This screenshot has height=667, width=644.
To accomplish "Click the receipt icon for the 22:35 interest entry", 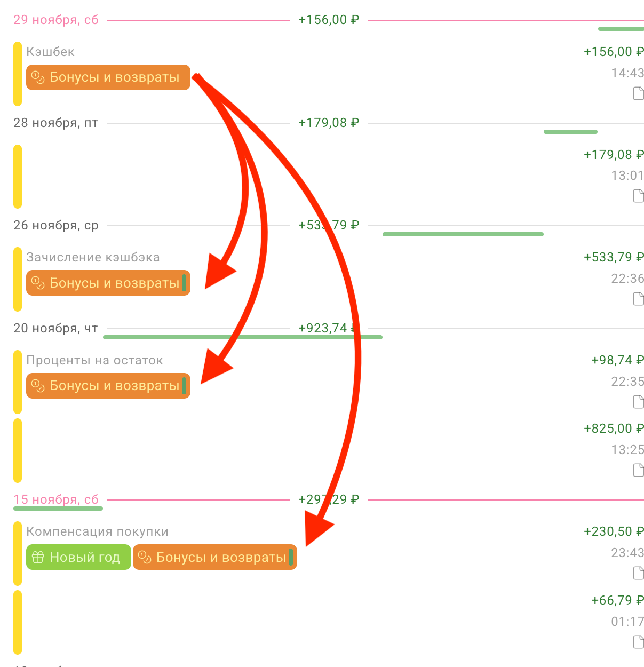I will point(638,402).
